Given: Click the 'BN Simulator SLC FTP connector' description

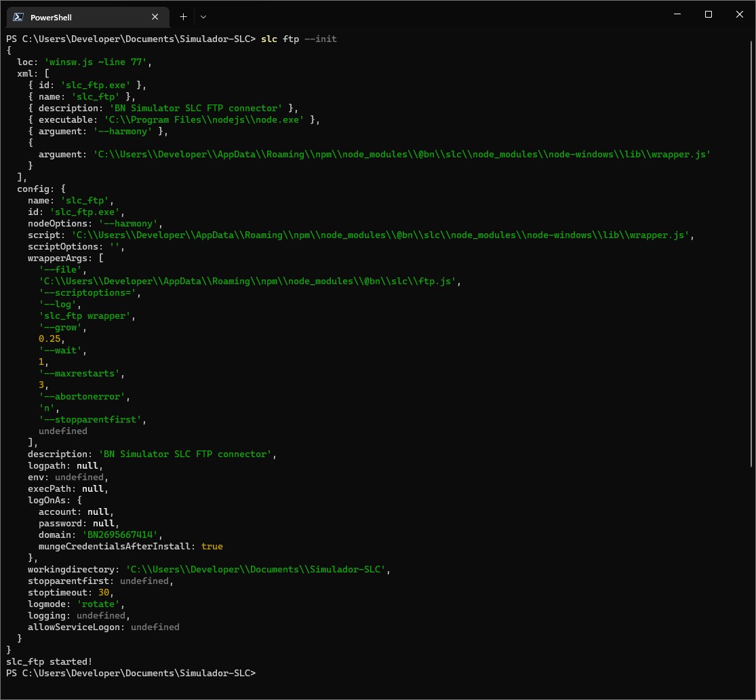Looking at the screenshot, I should (x=199, y=107).
